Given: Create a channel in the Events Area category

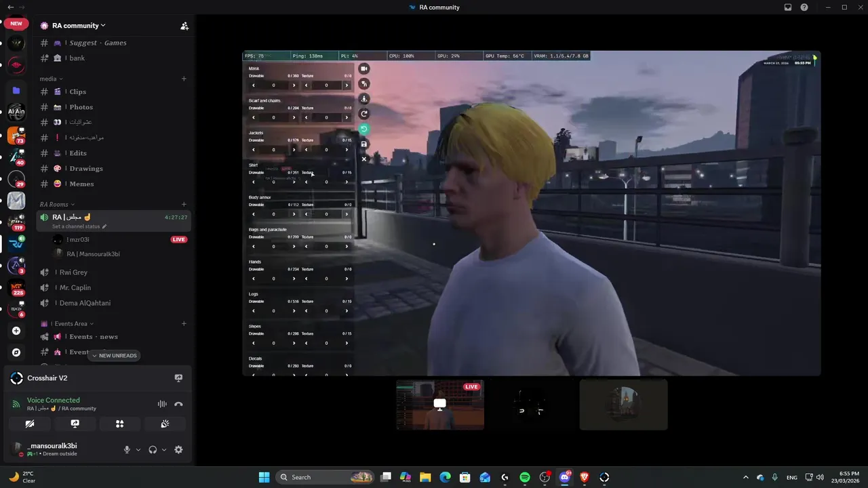Looking at the screenshot, I should pos(184,323).
